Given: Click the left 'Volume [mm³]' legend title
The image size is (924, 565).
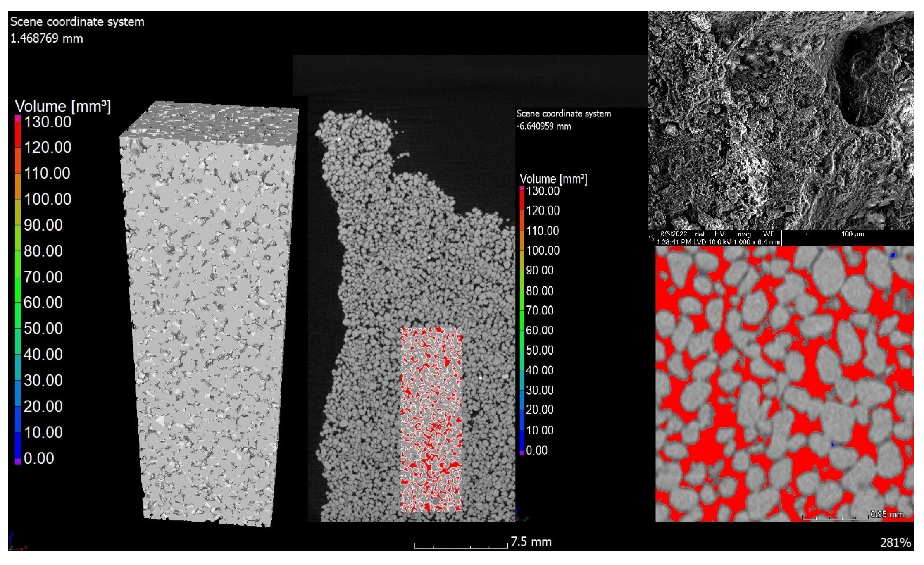Looking at the screenshot, I should (x=63, y=107).
